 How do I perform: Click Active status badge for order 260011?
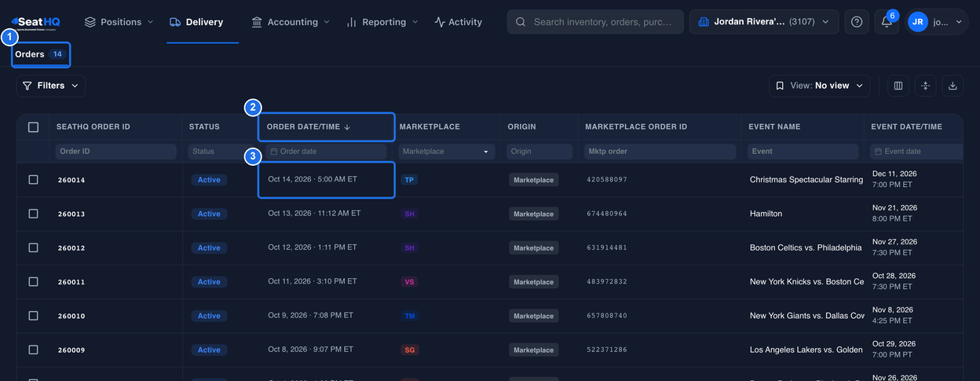(x=209, y=282)
